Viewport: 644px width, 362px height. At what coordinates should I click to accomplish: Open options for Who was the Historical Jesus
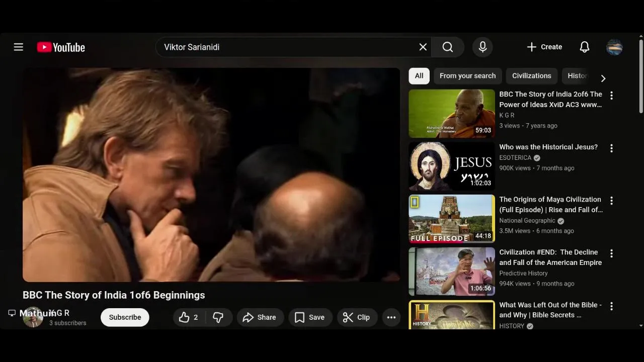(x=611, y=148)
